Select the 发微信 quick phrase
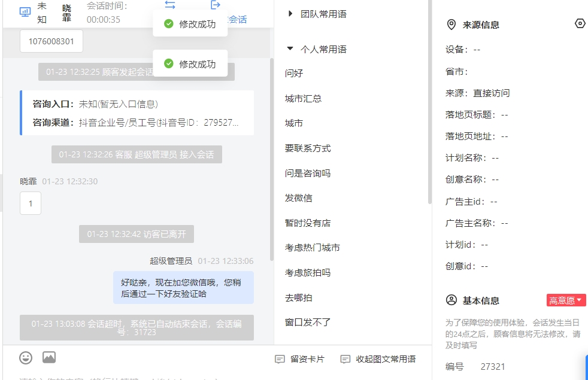 (299, 198)
